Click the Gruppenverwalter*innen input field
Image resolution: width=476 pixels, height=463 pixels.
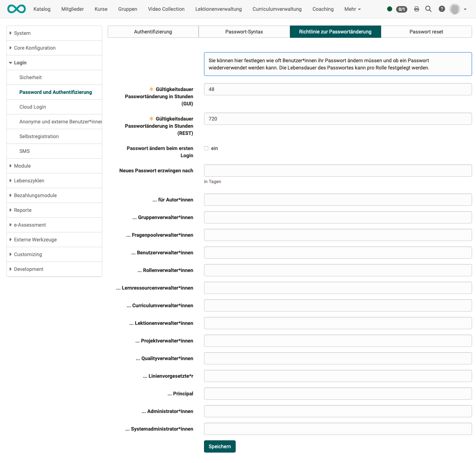click(338, 217)
